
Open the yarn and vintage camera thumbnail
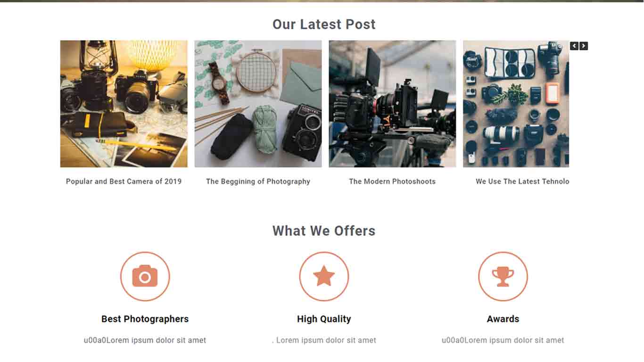[258, 104]
